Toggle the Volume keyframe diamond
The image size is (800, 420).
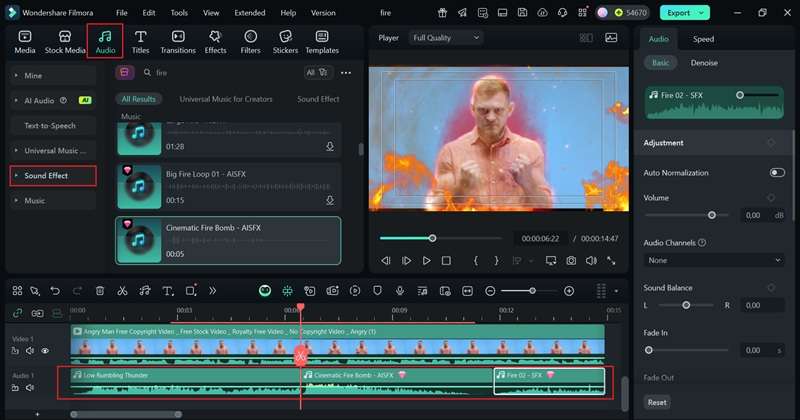tap(771, 197)
